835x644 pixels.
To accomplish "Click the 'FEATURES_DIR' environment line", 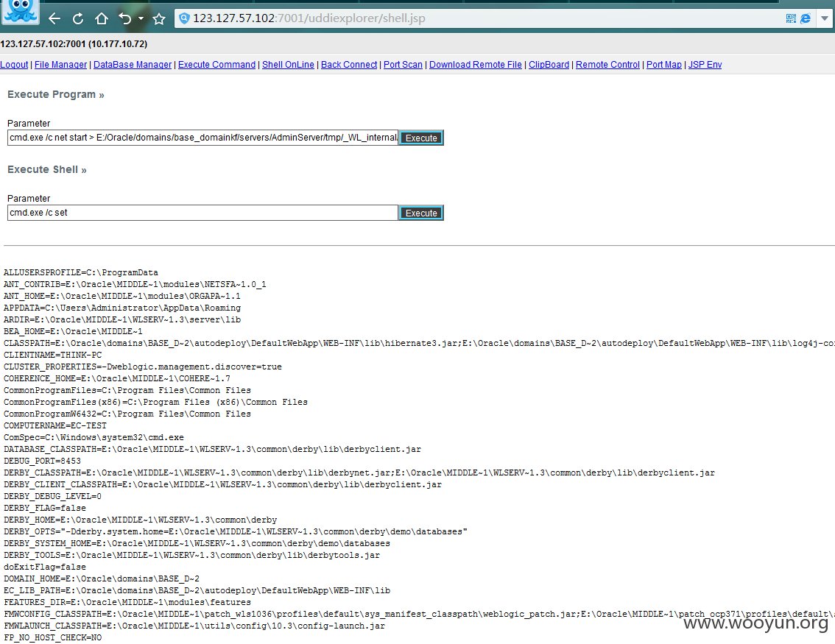I will tap(127, 603).
